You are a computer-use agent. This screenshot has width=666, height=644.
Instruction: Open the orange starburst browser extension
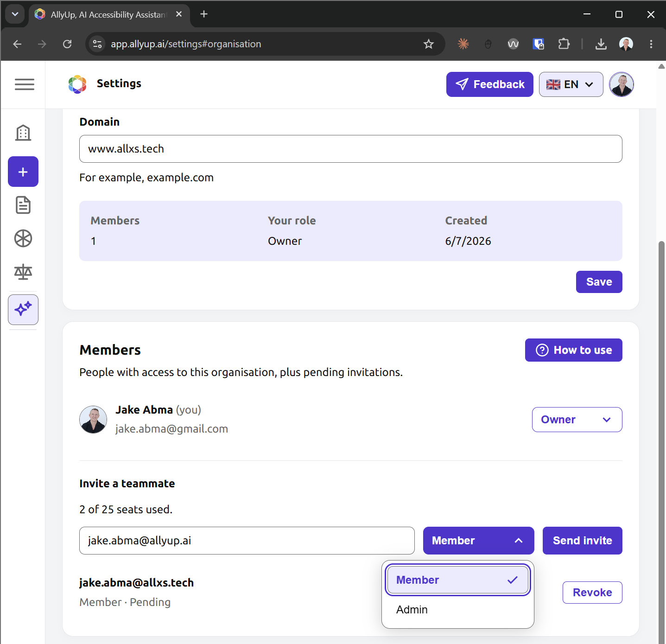[463, 44]
